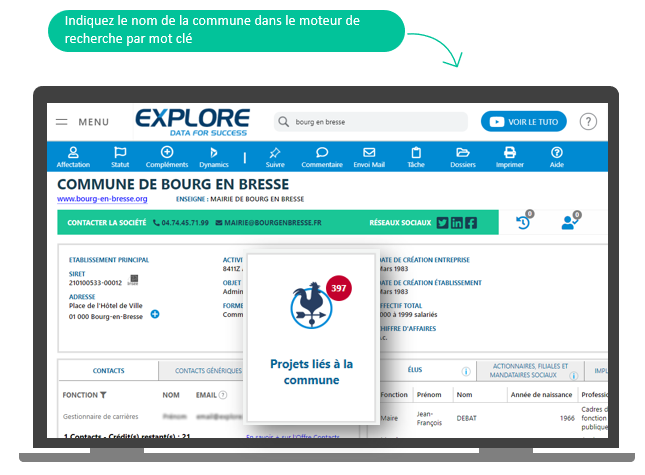Click the user check icon
645x475 pixels.
(569, 222)
